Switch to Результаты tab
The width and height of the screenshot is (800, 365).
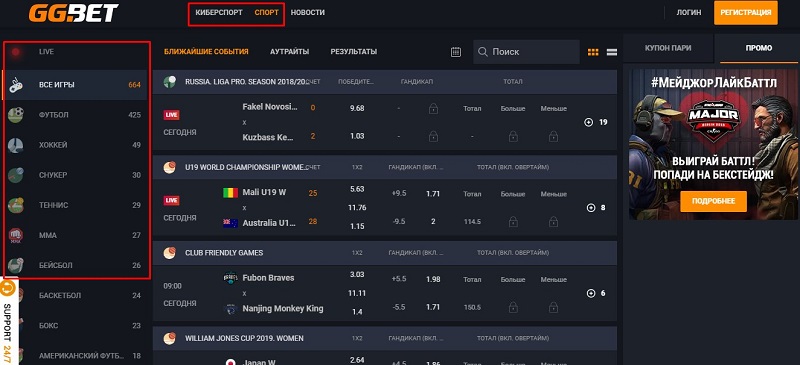coord(354,52)
